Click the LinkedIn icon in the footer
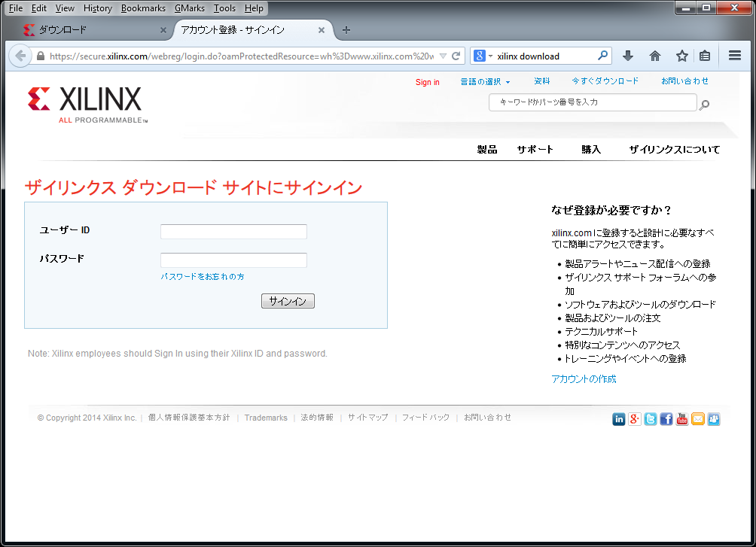Viewport: 756px width, 547px height. (x=619, y=419)
